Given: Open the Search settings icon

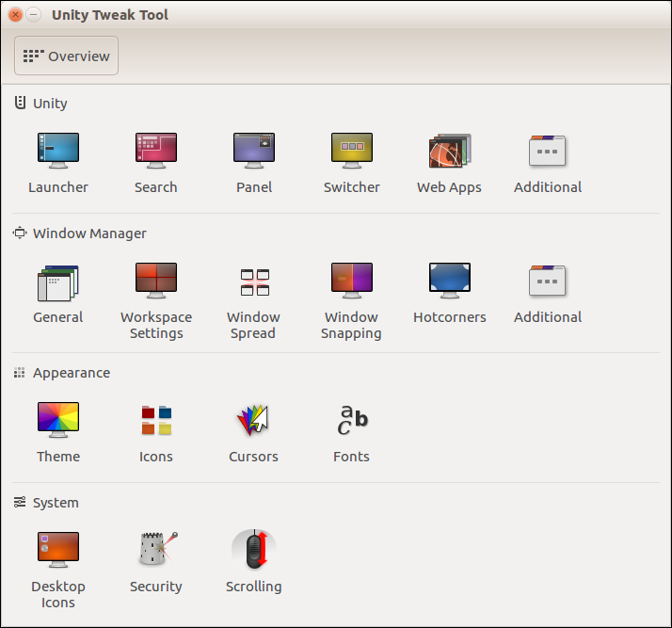Looking at the screenshot, I should pos(156,151).
